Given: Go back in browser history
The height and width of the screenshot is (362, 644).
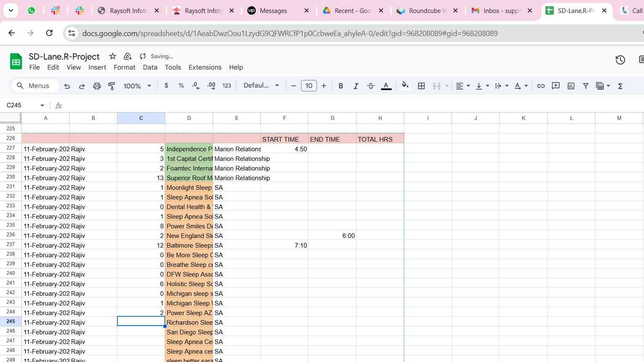Looking at the screenshot, I should (12, 33).
